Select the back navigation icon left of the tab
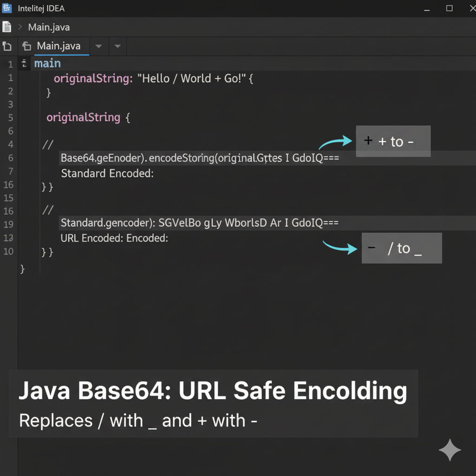476x476 pixels. coord(7,46)
